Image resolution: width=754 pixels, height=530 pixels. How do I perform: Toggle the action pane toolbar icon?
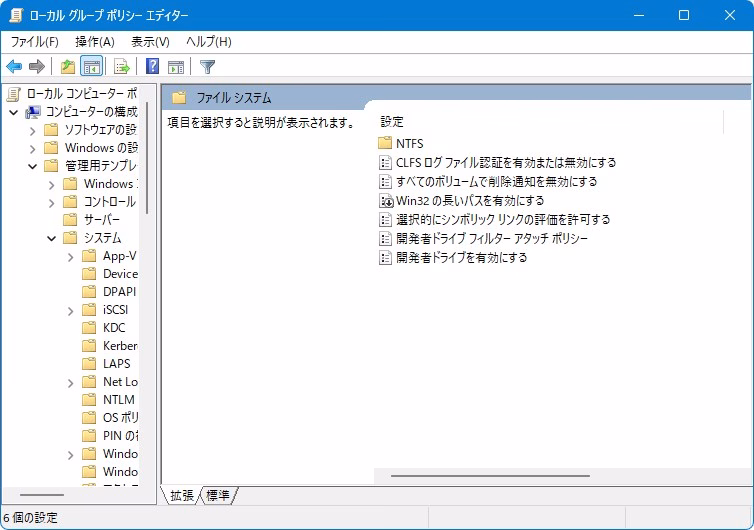176,67
